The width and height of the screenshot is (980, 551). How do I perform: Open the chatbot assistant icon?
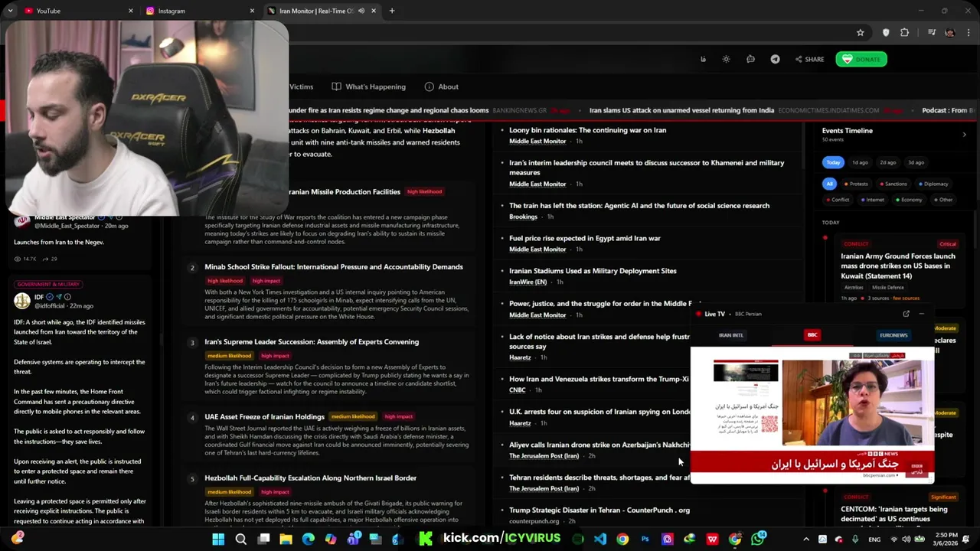(750, 60)
